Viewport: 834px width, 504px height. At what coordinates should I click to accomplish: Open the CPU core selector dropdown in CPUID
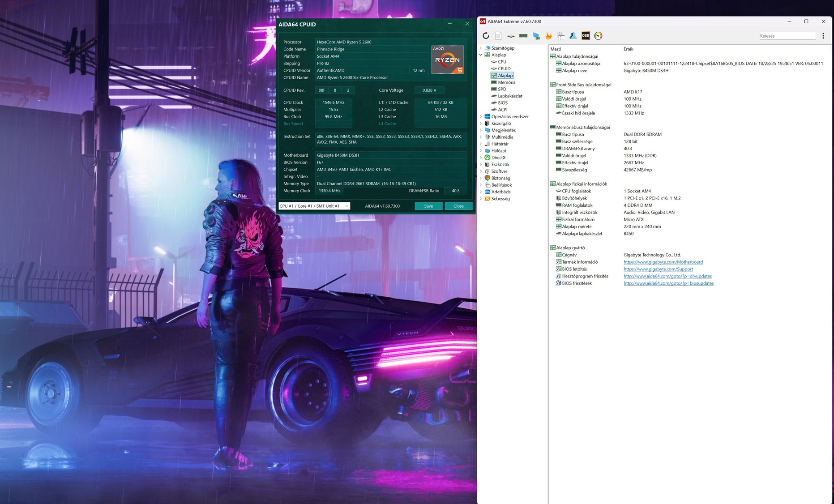[314, 206]
